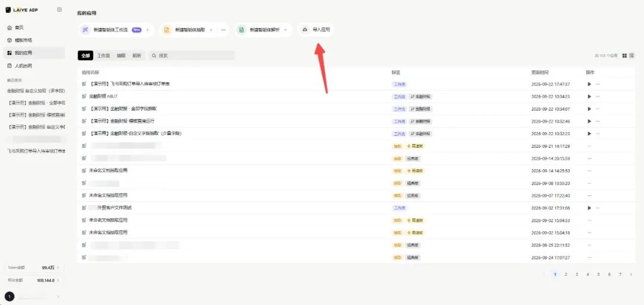
Task: Go to page 2
Action: [566, 274]
